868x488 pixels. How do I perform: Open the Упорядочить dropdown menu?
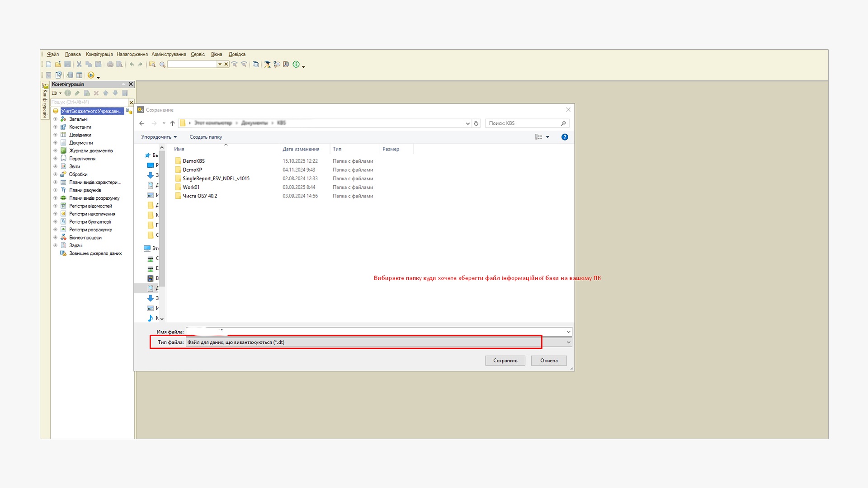coord(159,137)
